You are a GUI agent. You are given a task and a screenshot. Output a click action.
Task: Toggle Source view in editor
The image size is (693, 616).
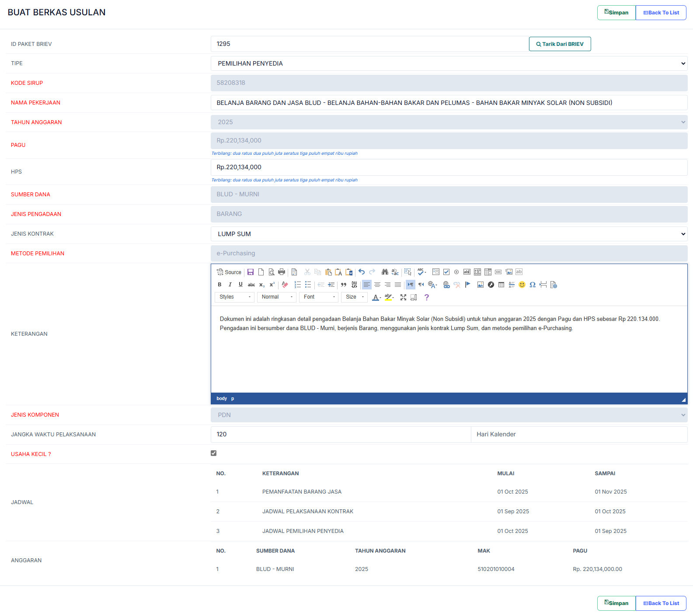229,272
